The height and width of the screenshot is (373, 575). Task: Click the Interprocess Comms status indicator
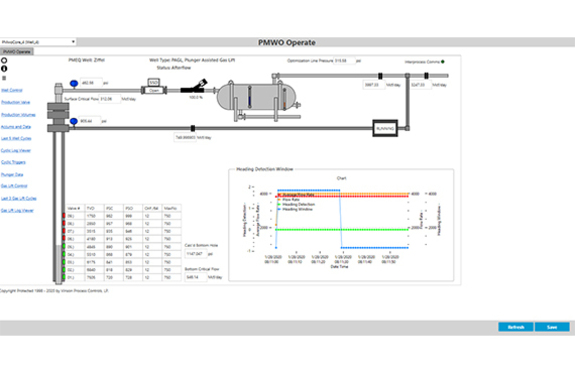[443, 62]
